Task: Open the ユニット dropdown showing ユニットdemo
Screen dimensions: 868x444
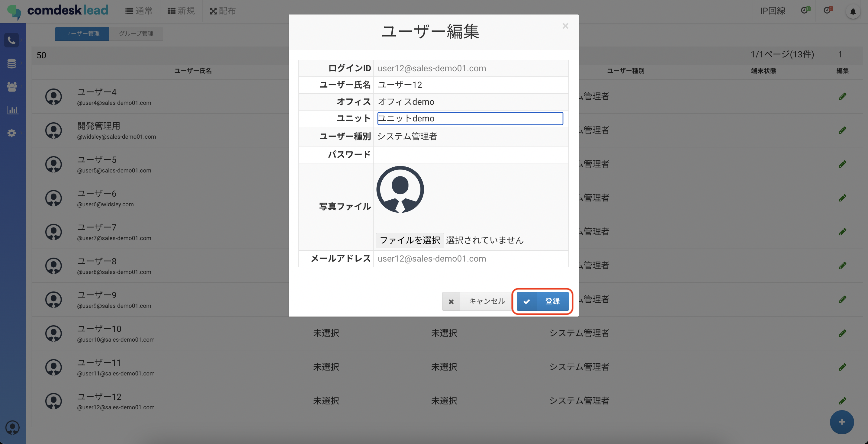Action: coord(470,119)
